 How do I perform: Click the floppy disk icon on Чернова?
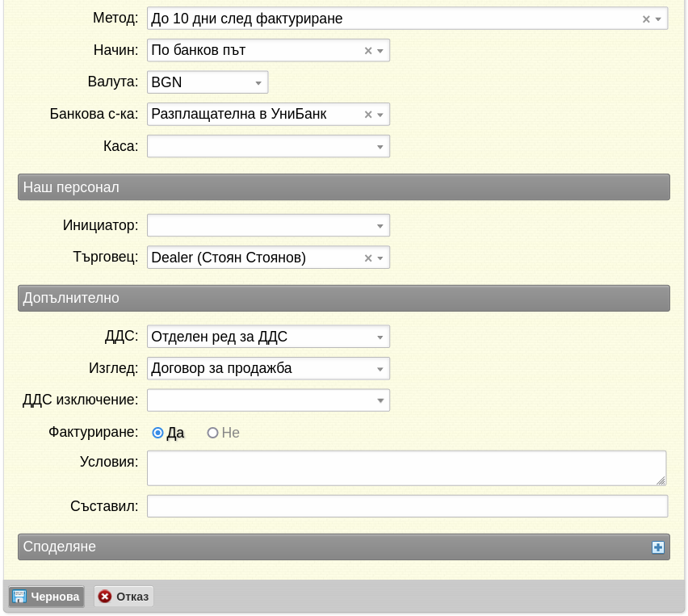click(19, 597)
